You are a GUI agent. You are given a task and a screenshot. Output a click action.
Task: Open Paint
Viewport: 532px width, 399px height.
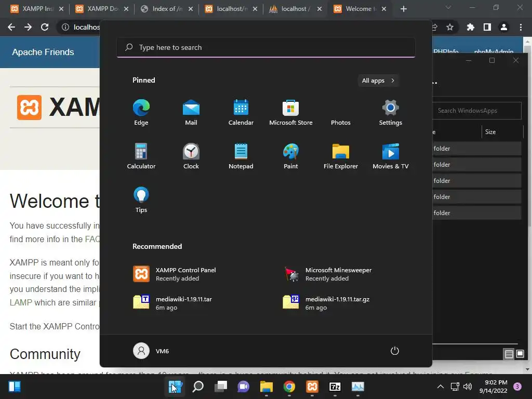[x=291, y=156]
